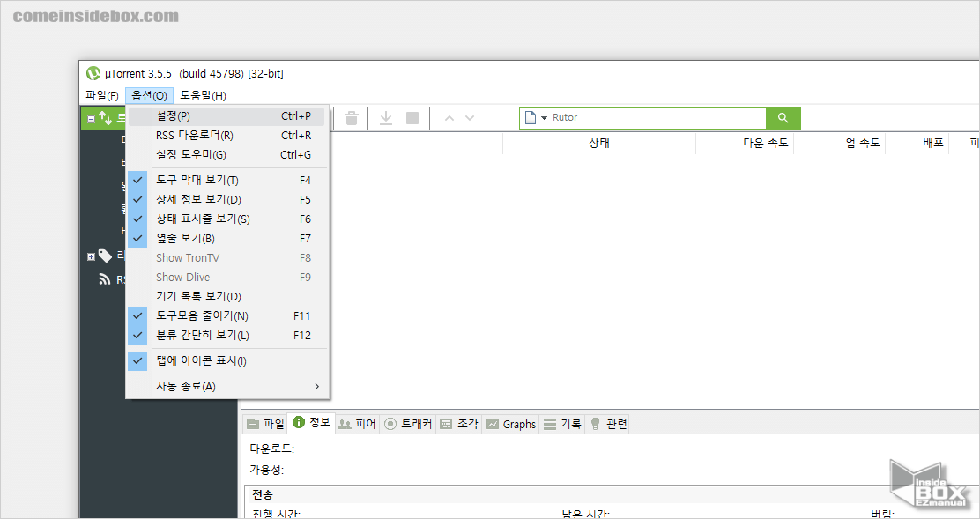Choose RSS 다운로더(R) menu entry
This screenshot has width=980, height=519.
coord(227,136)
